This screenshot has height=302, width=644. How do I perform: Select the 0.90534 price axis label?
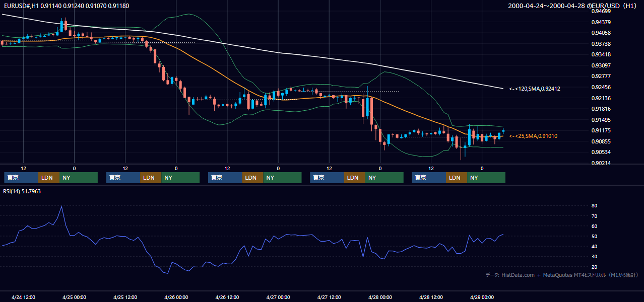click(600, 152)
